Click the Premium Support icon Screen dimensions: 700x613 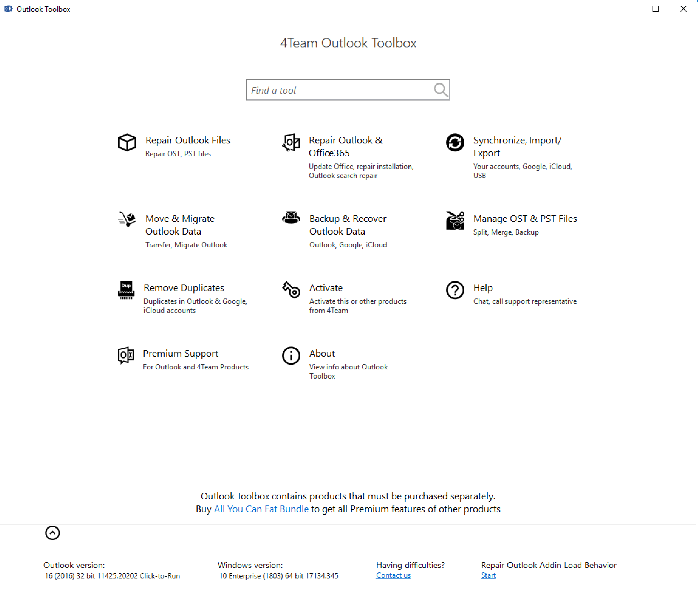coord(125,355)
